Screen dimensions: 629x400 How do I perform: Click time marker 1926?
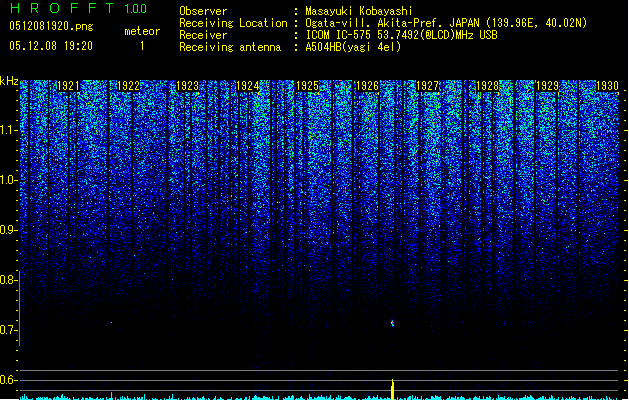click(367, 86)
